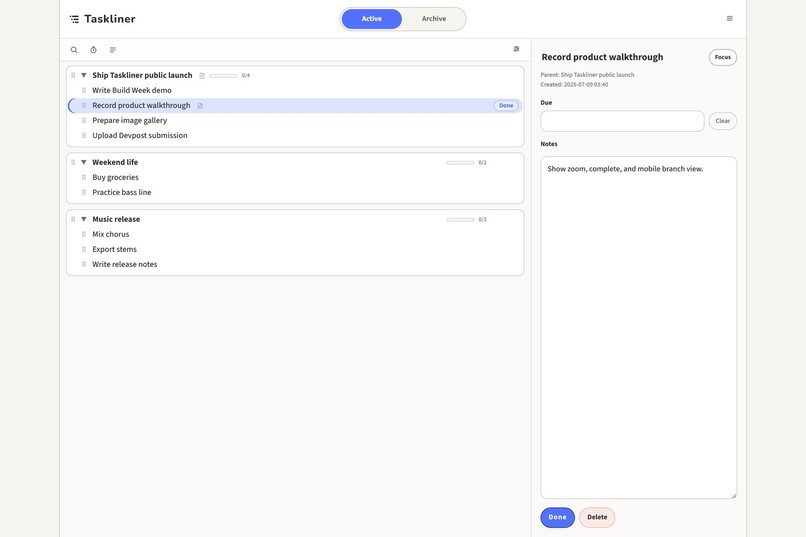The image size is (806, 537).
Task: Grab the drag handle of Write Build Week demo
Action: click(x=84, y=90)
